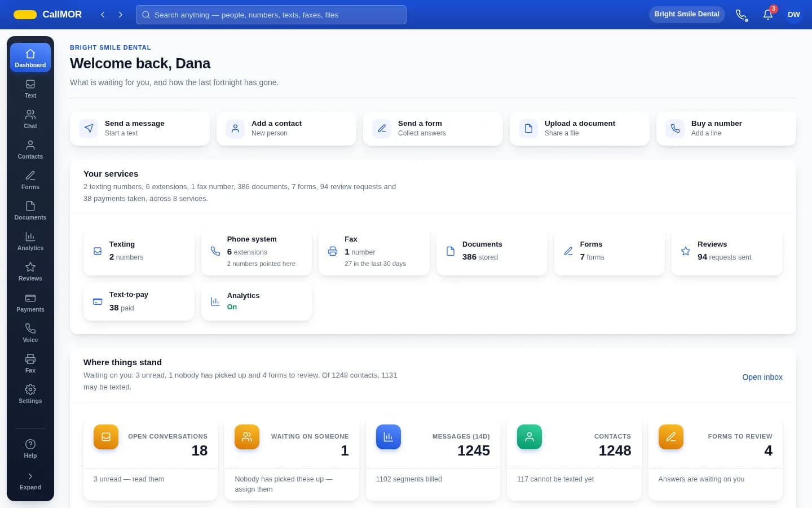Open Analytics in the sidebar
The height and width of the screenshot is (508, 812).
tap(30, 241)
